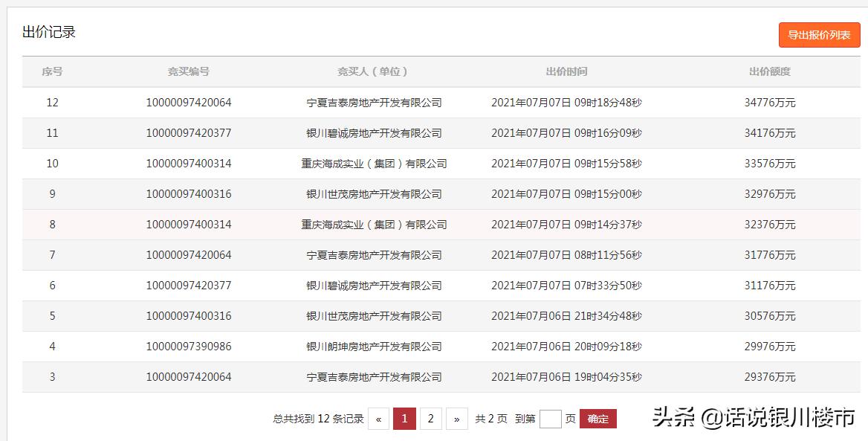Click bid time 09时18分48秒
Screen dimensions: 868x441
608,103
